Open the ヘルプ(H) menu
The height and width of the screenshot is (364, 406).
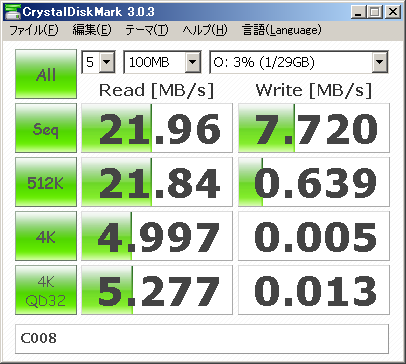pyautogui.click(x=205, y=30)
